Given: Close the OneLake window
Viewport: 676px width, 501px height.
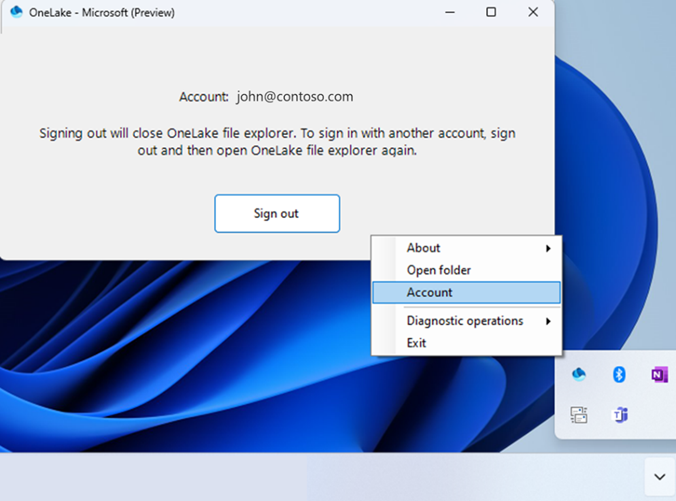Looking at the screenshot, I should coord(533,12).
